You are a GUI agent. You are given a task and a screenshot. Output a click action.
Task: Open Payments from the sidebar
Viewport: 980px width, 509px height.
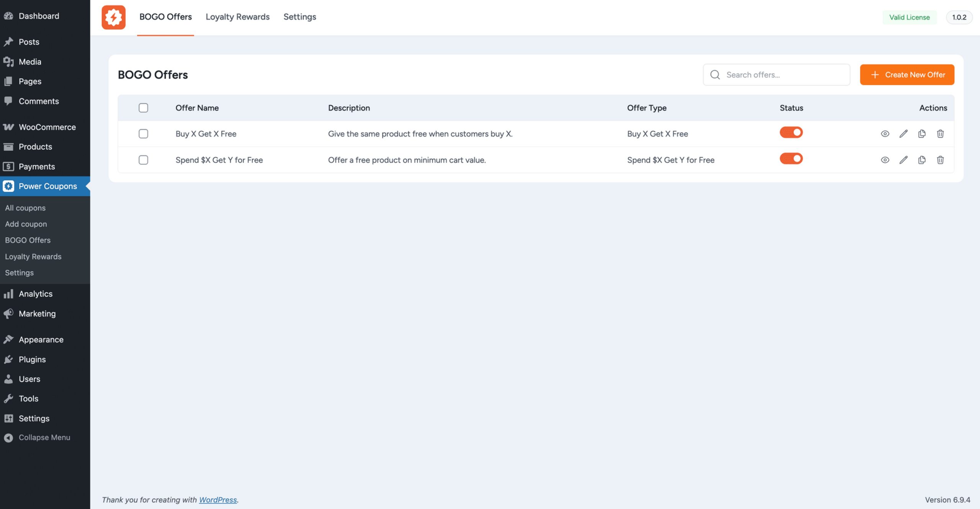[x=45, y=167]
